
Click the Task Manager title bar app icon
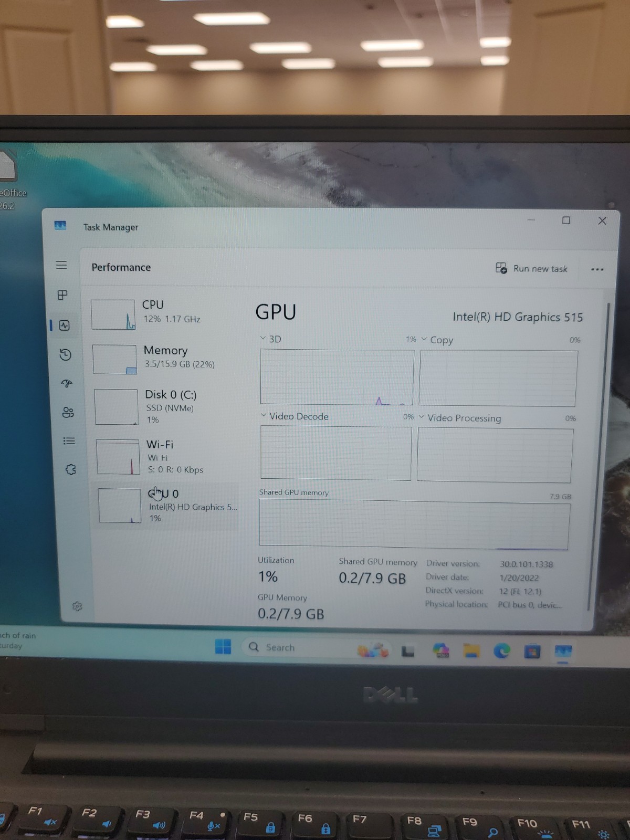(60, 226)
